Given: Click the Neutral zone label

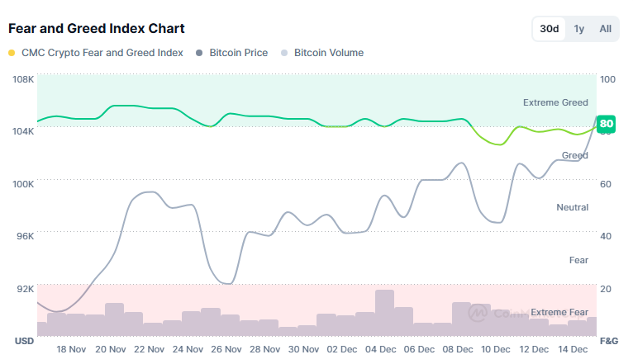Looking at the screenshot, I should 572,207.
